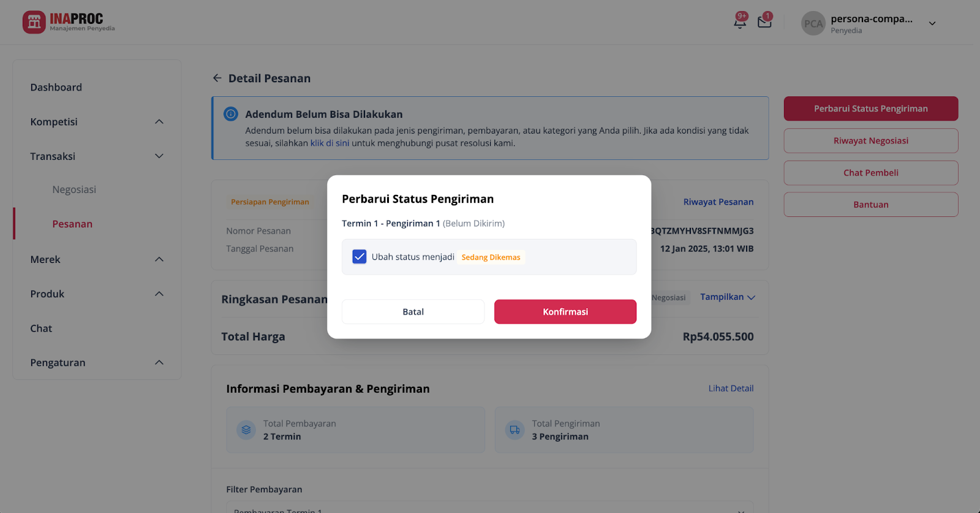The image size is (980, 513).
Task: Open the Filter Pembayaran combo box
Action: (490, 507)
